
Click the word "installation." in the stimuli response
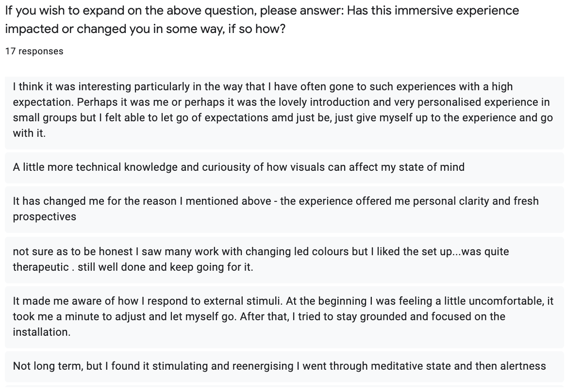click(41, 332)
